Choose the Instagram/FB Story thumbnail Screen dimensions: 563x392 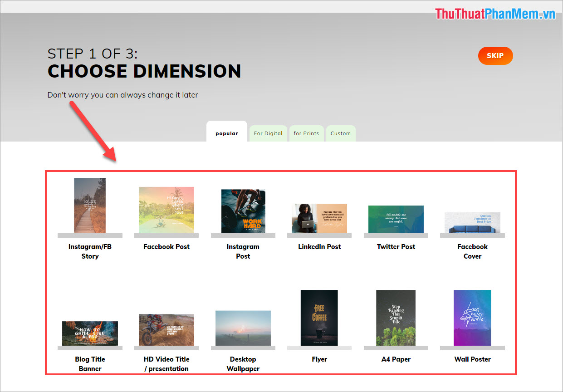(x=90, y=205)
